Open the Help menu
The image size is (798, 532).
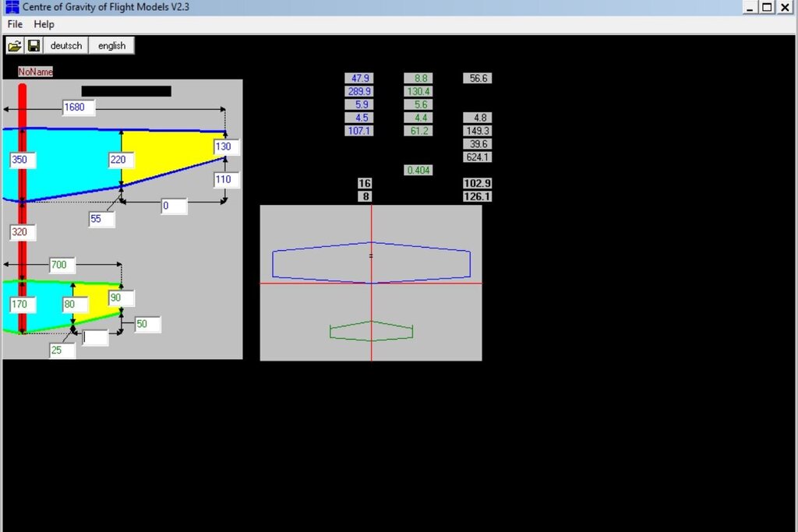tap(44, 24)
